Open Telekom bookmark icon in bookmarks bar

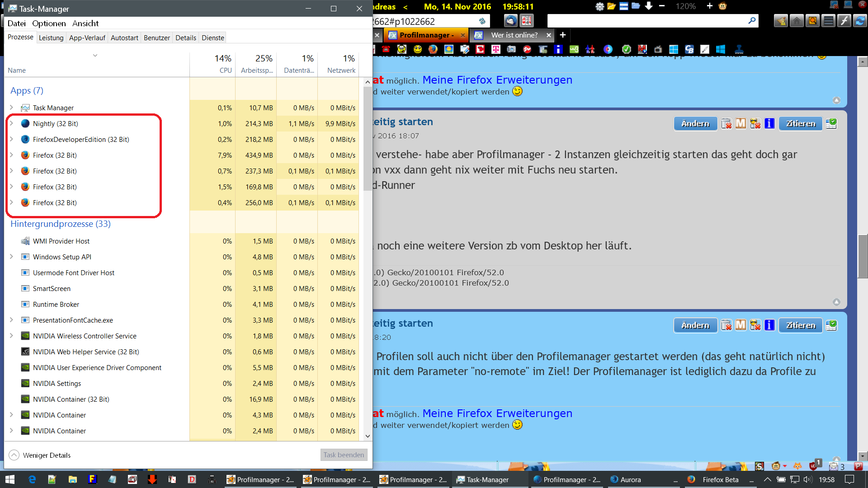point(496,49)
